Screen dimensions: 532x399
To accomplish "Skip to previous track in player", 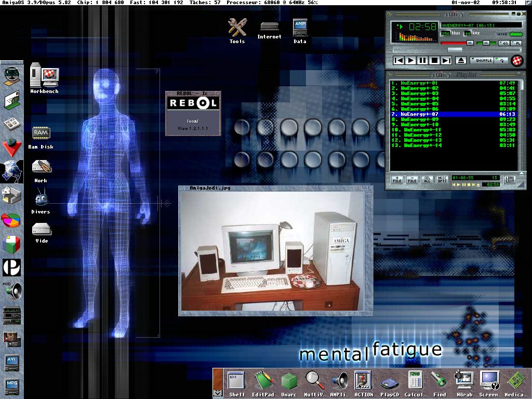I will click(x=398, y=60).
